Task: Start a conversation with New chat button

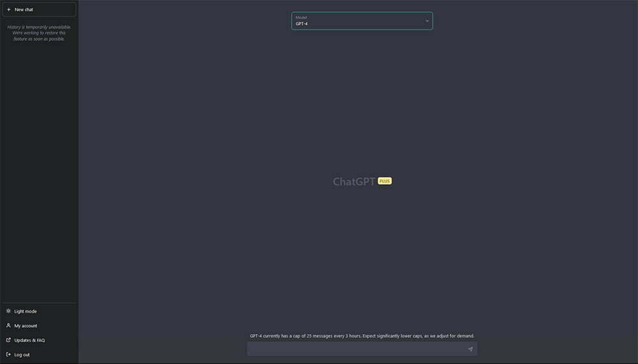Action: [38, 10]
